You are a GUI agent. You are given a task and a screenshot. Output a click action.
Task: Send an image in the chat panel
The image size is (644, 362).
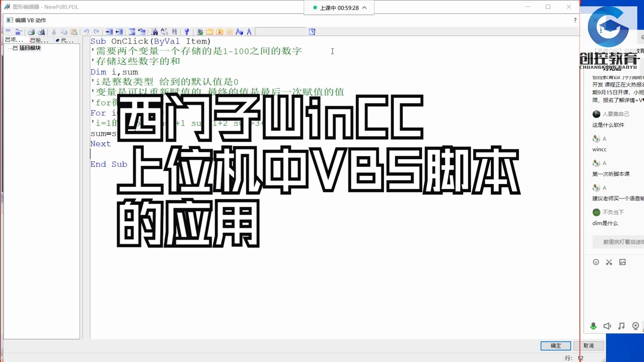[623, 262]
